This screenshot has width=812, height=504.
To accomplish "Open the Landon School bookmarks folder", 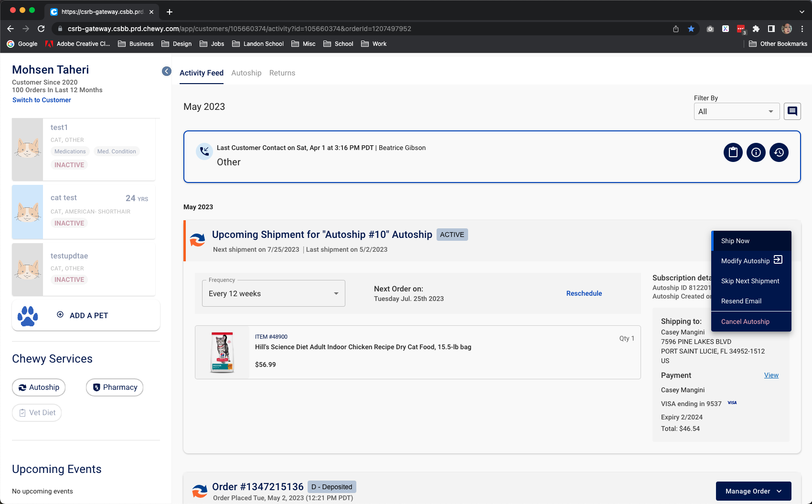I will pos(258,43).
